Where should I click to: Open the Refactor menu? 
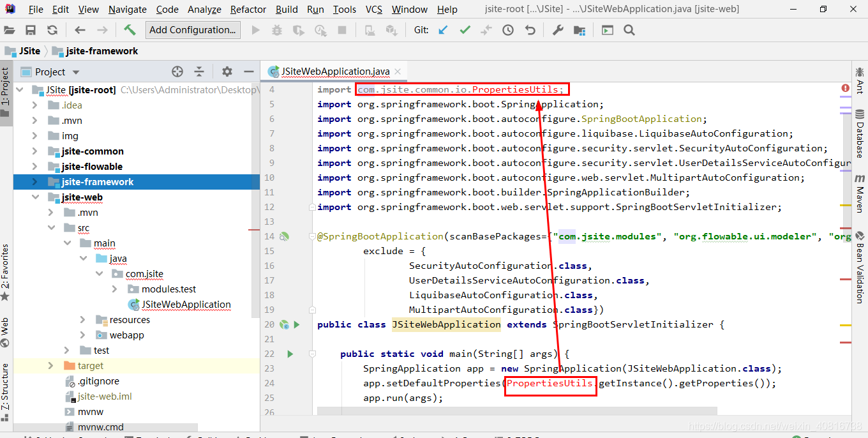248,9
